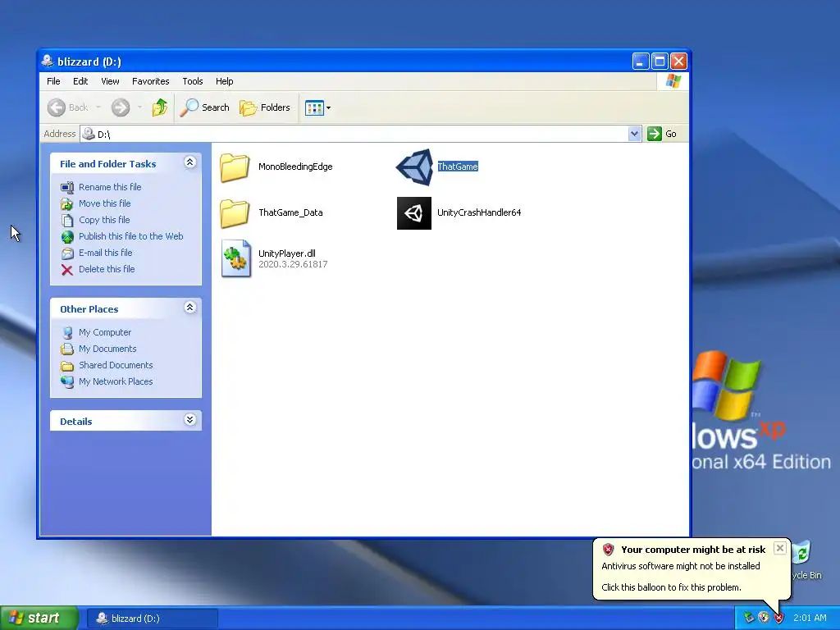Click the My Documents icon in Other Places
The height and width of the screenshot is (630, 840).
tap(67, 349)
